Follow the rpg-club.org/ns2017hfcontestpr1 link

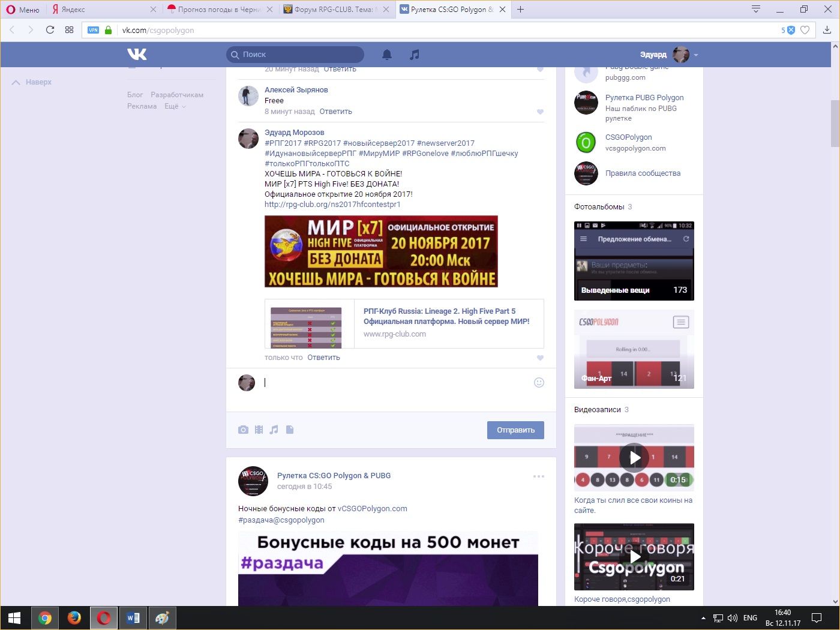pos(332,205)
